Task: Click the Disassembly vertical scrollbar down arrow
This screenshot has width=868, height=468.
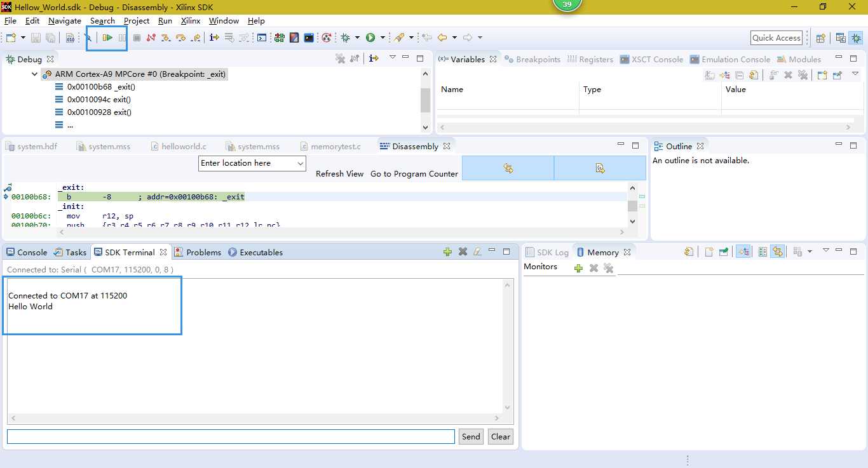Action: click(x=632, y=221)
